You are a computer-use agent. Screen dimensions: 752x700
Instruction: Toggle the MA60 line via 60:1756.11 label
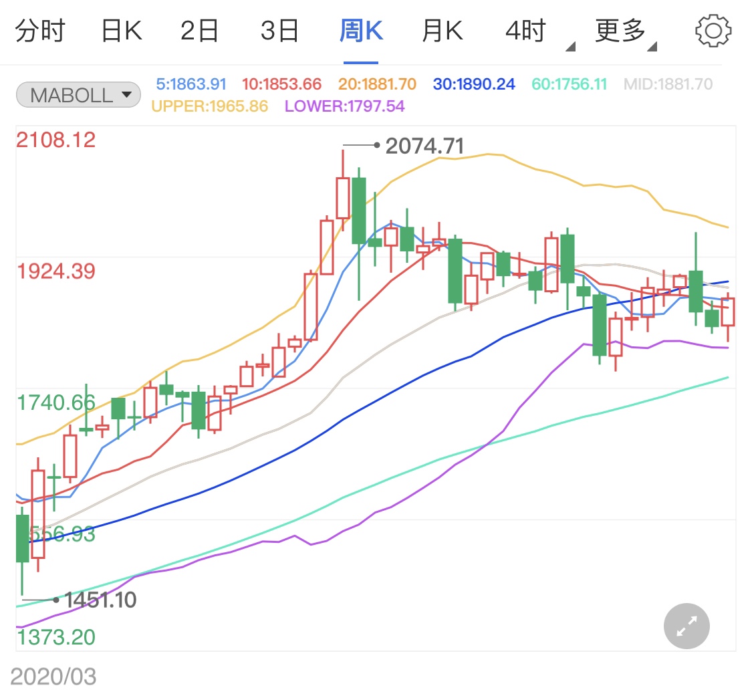pyautogui.click(x=569, y=82)
